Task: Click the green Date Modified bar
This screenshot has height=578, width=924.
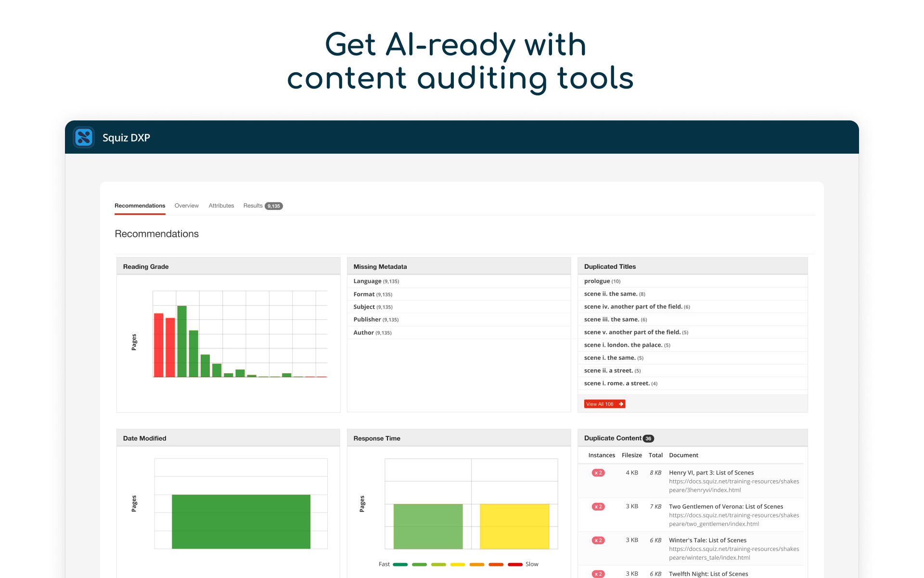Action: pos(241,521)
